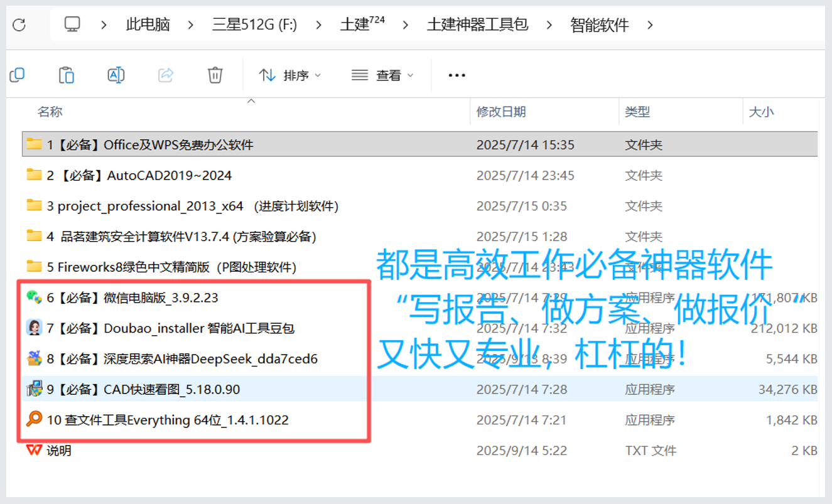The height and width of the screenshot is (504, 832).
Task: Select name 8【必备】深度思索AI神器DeepSeek_dda7ced6
Action: pos(182,359)
